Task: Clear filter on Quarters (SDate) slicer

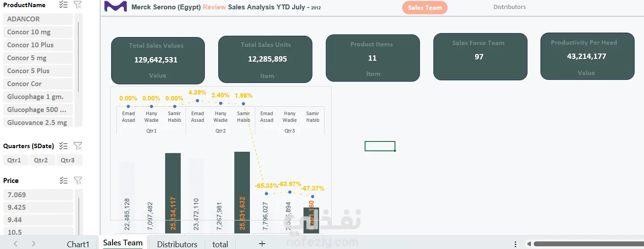Action: (x=78, y=146)
